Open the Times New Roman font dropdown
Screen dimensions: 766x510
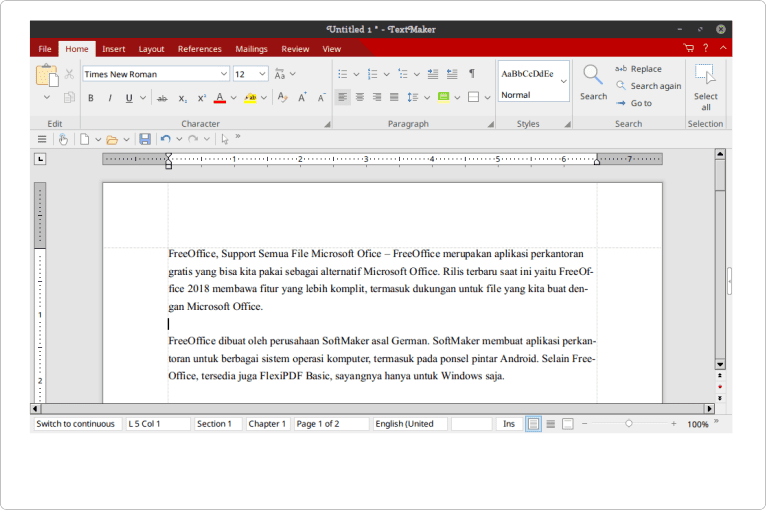pos(224,74)
